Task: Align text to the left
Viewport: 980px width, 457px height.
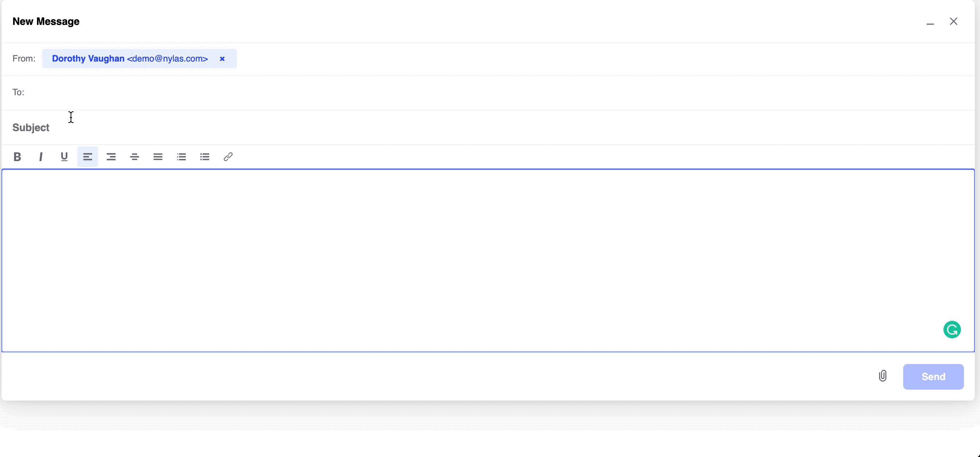Action: 87,156
